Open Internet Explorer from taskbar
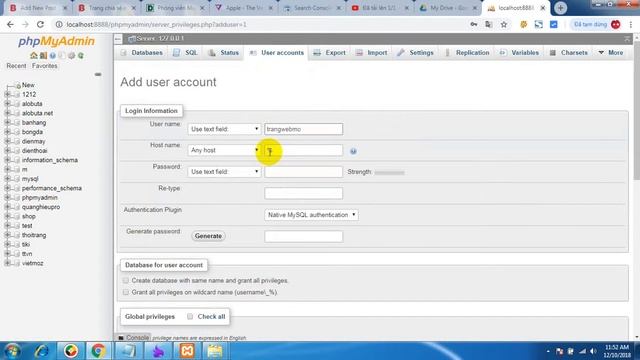The image size is (640, 360). click(x=42, y=351)
